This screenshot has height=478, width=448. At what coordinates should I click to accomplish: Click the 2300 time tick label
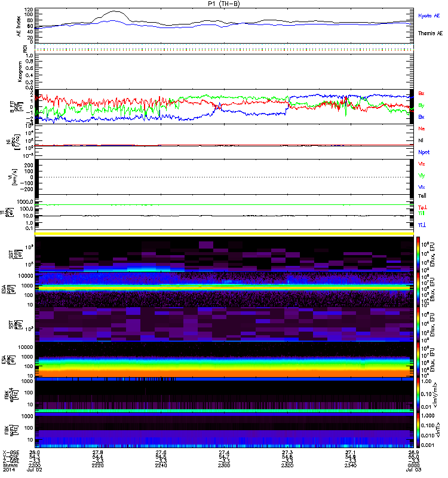pyautogui.click(x=225, y=467)
